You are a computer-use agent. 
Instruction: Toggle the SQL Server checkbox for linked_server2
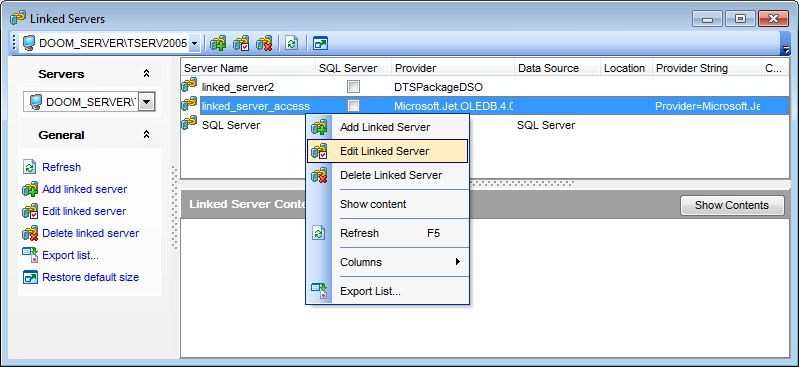point(353,87)
